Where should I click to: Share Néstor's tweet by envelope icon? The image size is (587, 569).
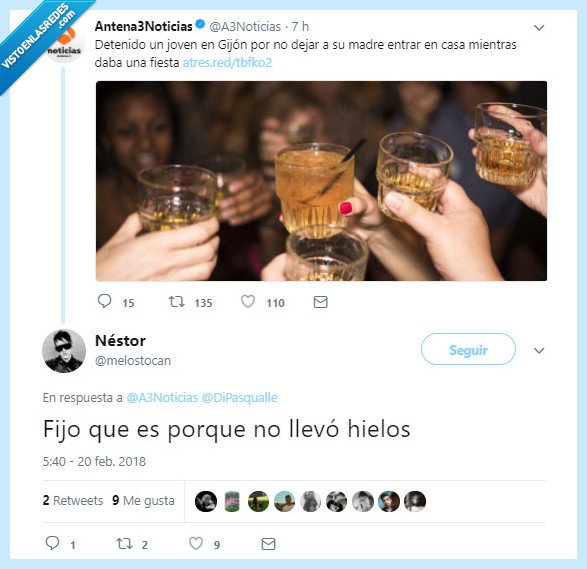coord(268,544)
